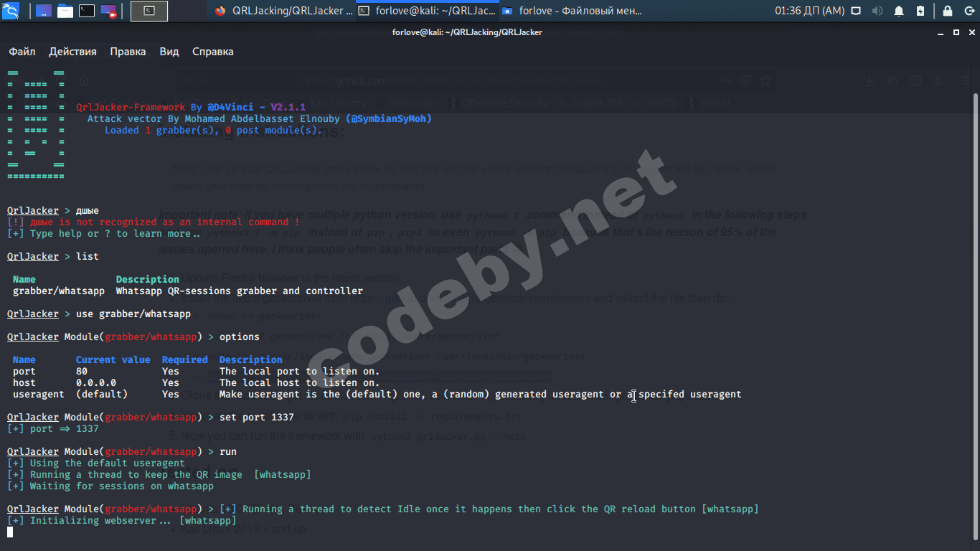Lock the screen with padlock icon
980x551 pixels.
tap(948, 11)
